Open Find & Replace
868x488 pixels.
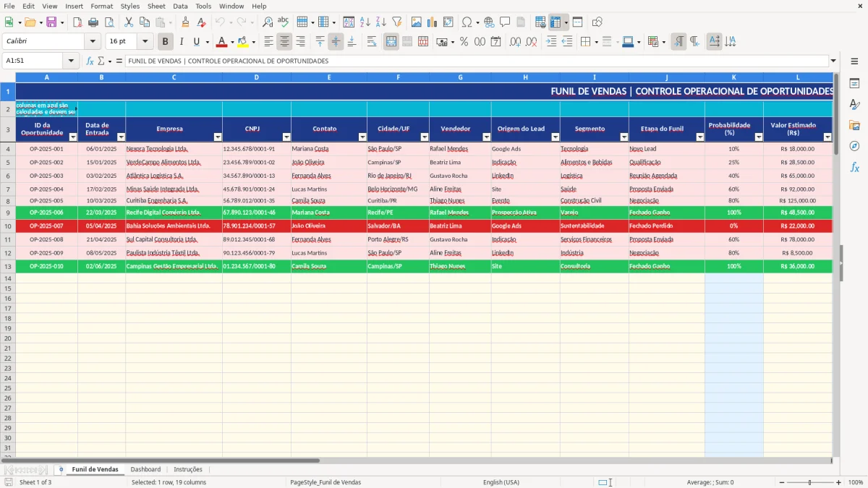(x=268, y=22)
